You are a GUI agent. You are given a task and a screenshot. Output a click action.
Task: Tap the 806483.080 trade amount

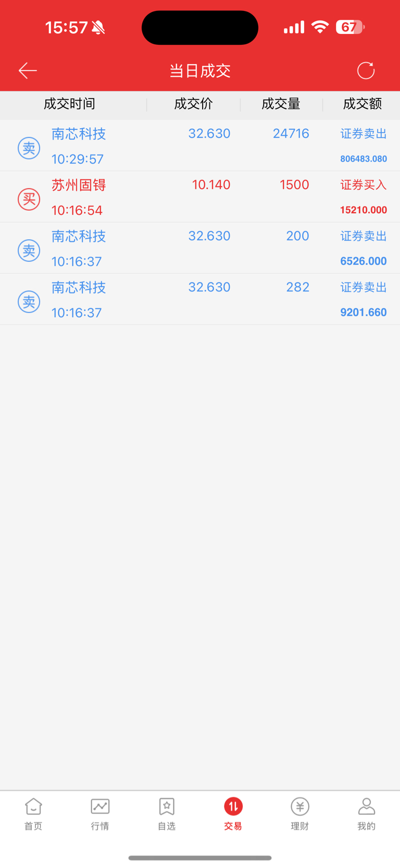click(364, 159)
